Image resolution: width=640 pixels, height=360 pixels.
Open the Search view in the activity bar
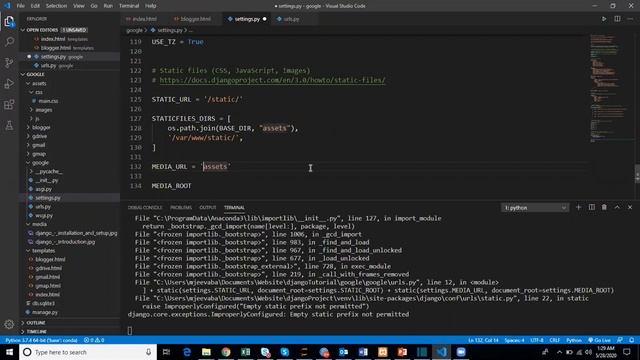click(9, 42)
